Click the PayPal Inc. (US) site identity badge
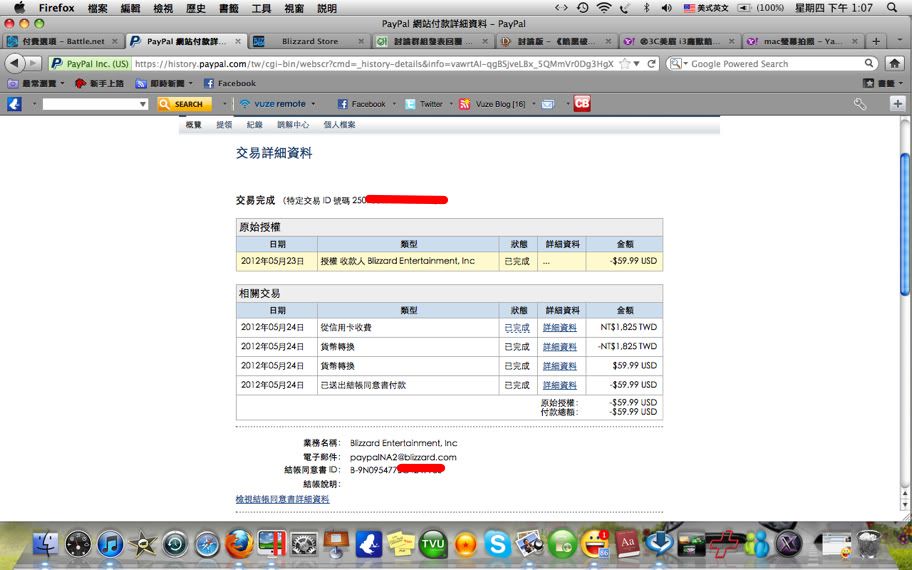Viewport: 912px width, 570px height. click(90, 63)
